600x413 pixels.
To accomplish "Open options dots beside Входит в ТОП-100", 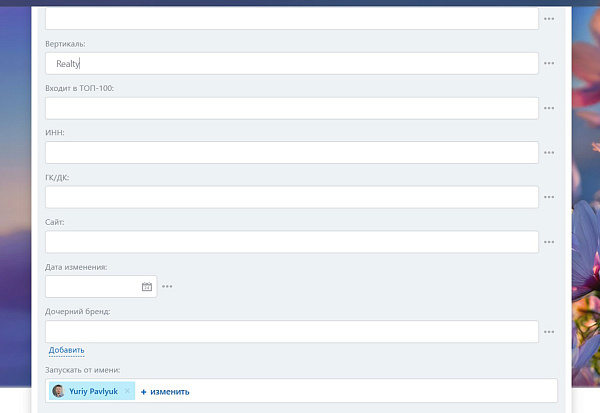I will (549, 108).
